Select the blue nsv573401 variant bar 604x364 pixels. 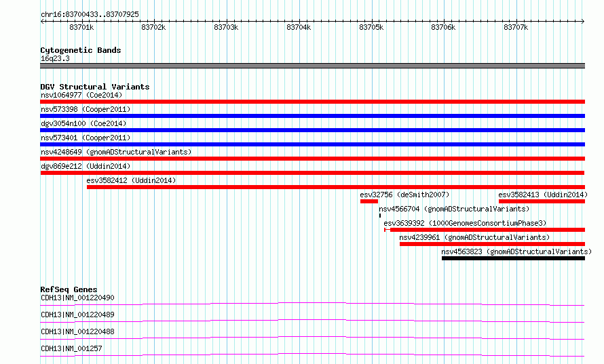(x=312, y=144)
